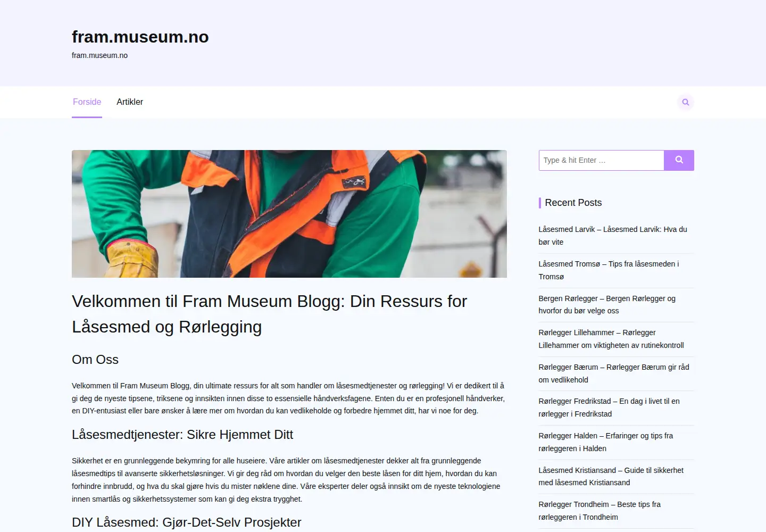Open post 'Låsesmed Larvik – Låsesmed Larvik: Hva du bør vite'

pyautogui.click(x=613, y=236)
